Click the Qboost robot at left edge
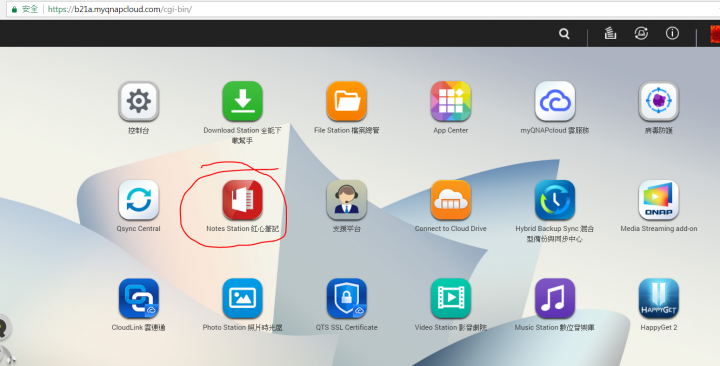This screenshot has height=366, width=720. tap(4, 329)
